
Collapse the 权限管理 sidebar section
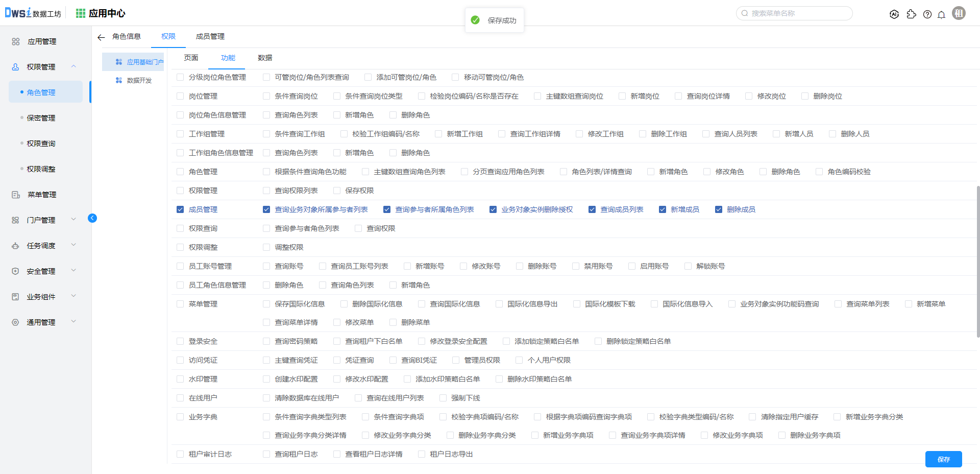tap(73, 66)
